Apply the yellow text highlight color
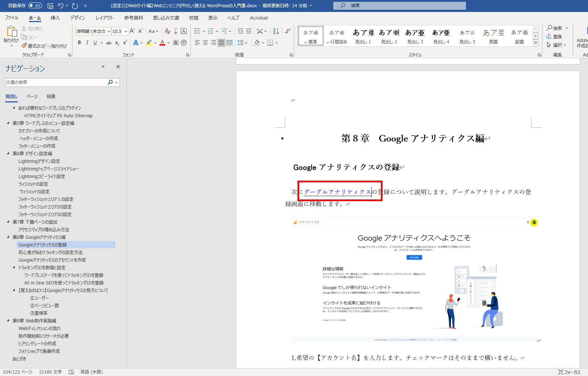This screenshot has height=376, width=588. click(149, 43)
